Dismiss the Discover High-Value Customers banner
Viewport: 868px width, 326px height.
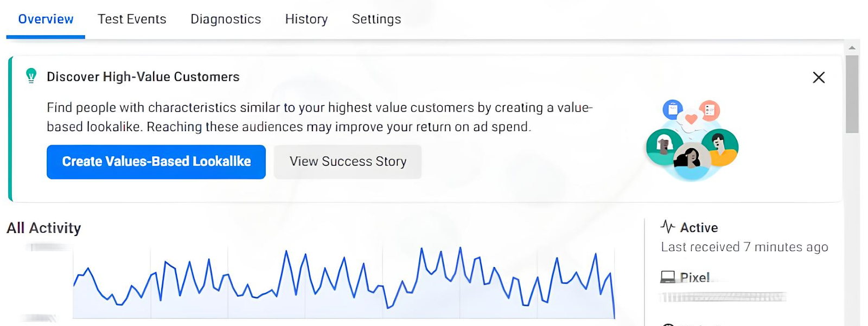[x=819, y=78]
